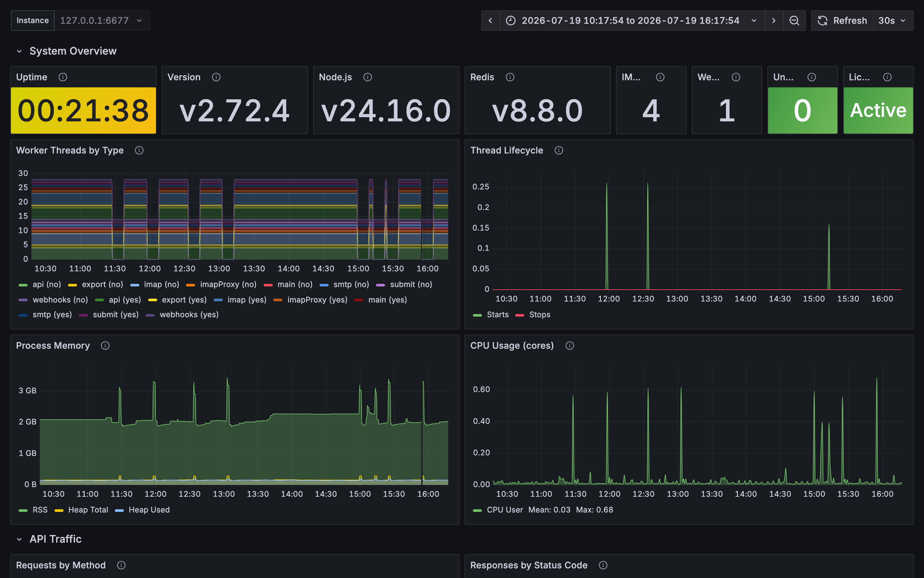Collapse the API Traffic row
The width and height of the screenshot is (924, 578).
tap(20, 539)
